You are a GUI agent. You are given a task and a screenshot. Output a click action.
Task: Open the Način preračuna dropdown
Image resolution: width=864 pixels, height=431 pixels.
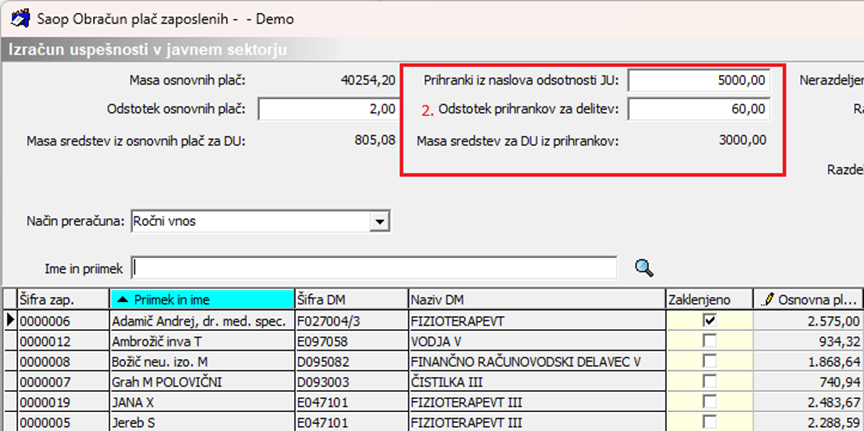pos(379,222)
